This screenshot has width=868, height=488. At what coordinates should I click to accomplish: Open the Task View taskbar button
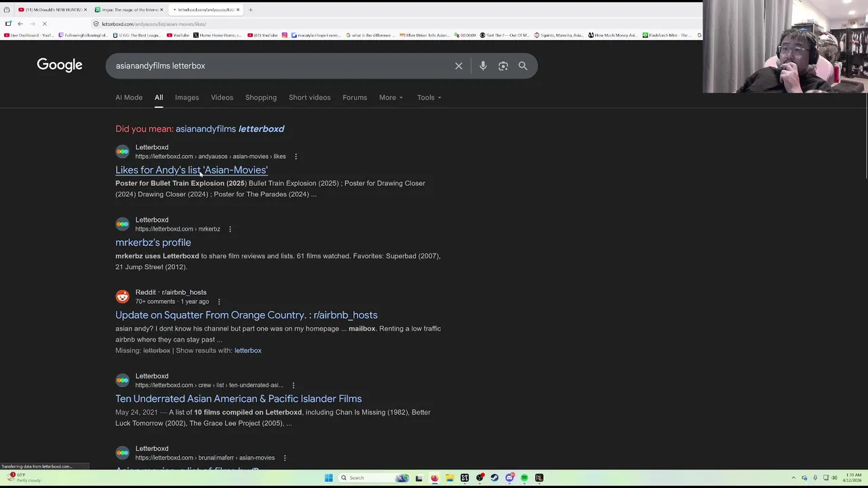coord(418,478)
